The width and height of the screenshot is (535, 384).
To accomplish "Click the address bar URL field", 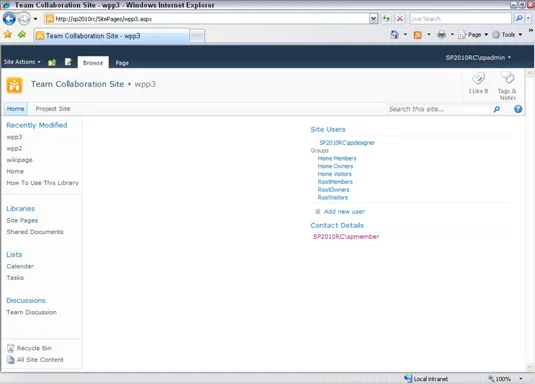I will click(x=207, y=19).
